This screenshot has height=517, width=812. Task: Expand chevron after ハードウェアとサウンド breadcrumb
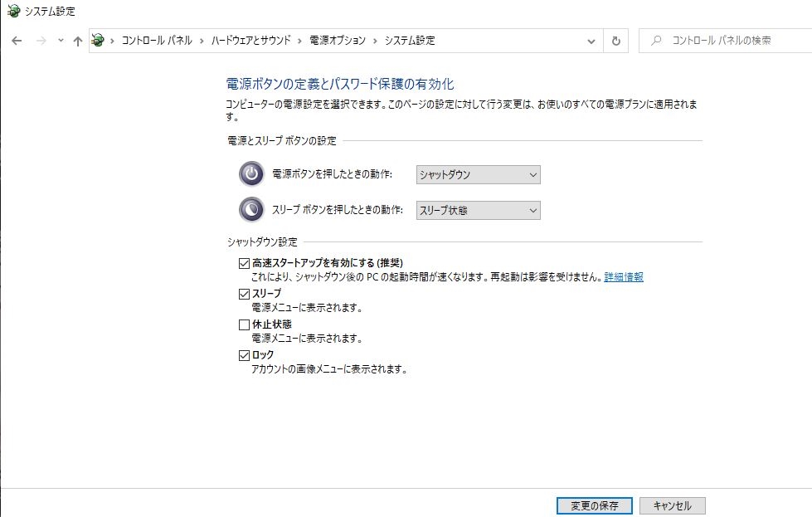point(300,41)
